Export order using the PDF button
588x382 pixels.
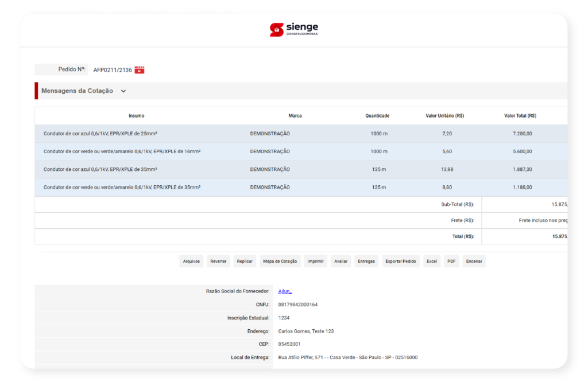tap(451, 262)
